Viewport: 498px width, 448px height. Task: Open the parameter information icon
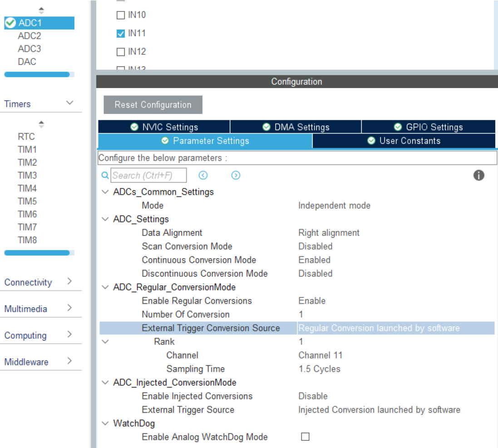tap(478, 175)
